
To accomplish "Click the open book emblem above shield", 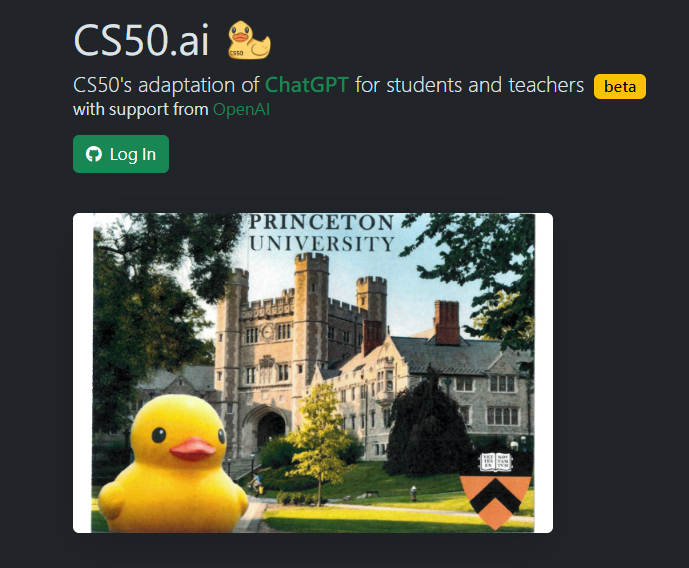I will [496, 462].
